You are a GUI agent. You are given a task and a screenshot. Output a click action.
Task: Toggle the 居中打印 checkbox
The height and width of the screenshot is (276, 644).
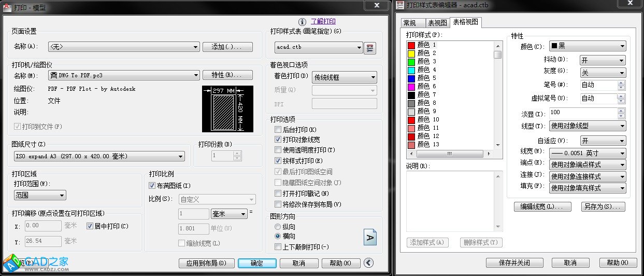click(90, 226)
